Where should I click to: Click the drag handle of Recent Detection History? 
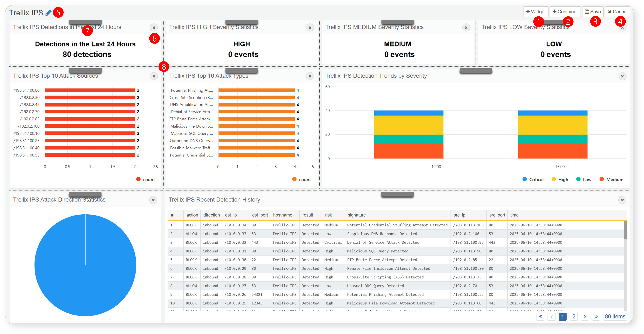tap(397, 195)
